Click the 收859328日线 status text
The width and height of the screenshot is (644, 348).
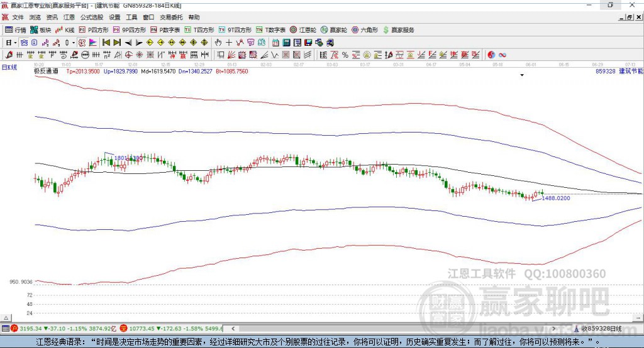tap(602, 329)
